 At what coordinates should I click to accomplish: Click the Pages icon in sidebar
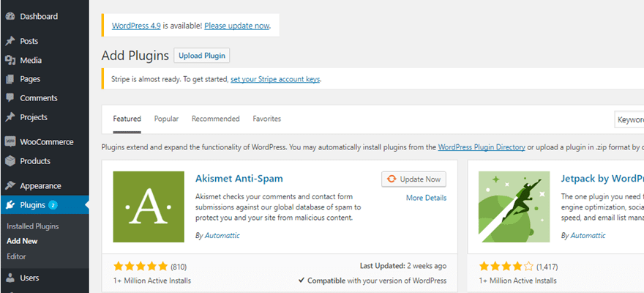tap(10, 79)
